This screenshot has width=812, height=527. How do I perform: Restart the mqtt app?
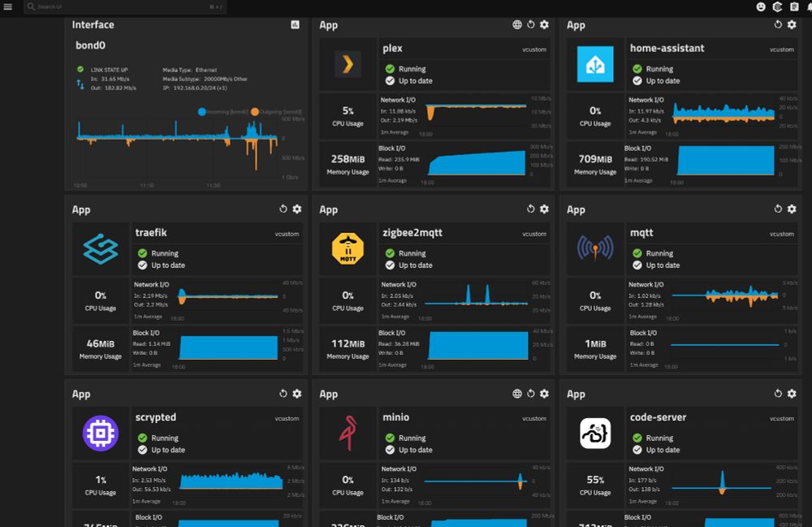778,209
